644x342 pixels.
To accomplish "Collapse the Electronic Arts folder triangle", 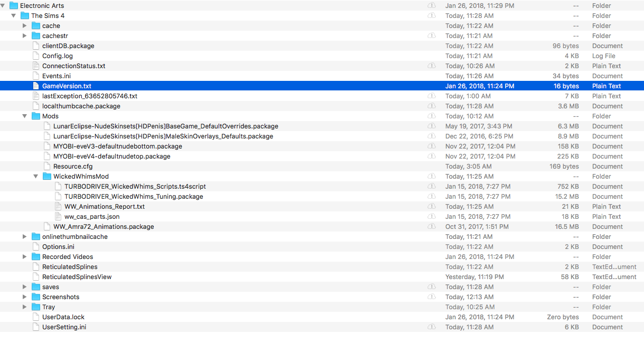I will [x=3, y=6].
